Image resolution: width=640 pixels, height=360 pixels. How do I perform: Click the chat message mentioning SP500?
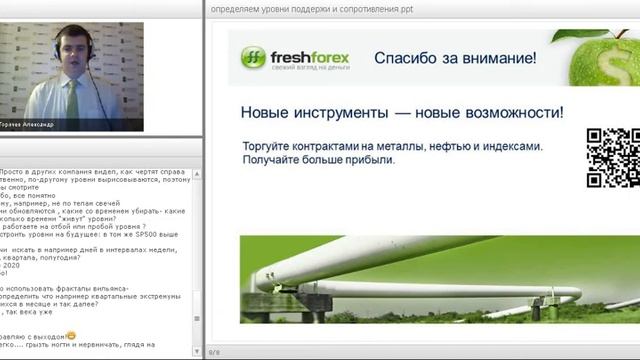click(x=89, y=234)
